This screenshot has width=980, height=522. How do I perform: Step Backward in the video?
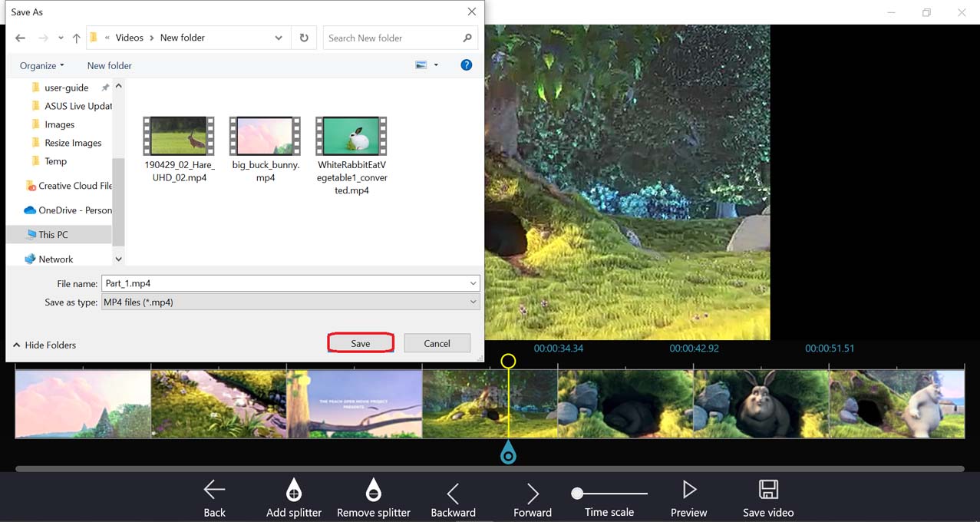coord(453,493)
